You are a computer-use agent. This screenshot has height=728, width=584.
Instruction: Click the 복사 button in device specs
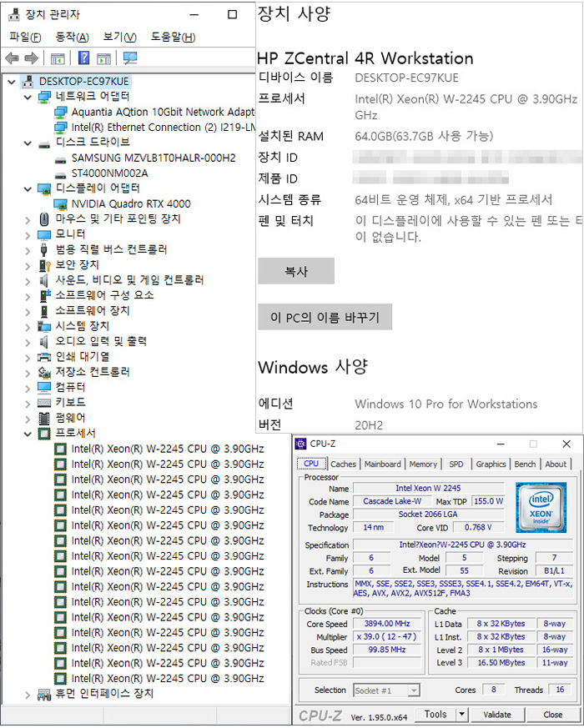[x=296, y=271]
